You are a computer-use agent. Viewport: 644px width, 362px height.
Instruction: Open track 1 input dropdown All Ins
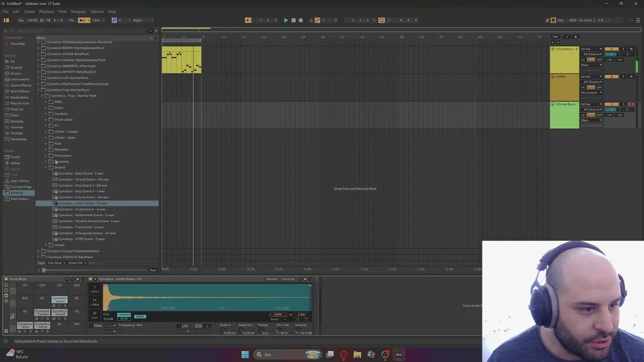point(592,49)
